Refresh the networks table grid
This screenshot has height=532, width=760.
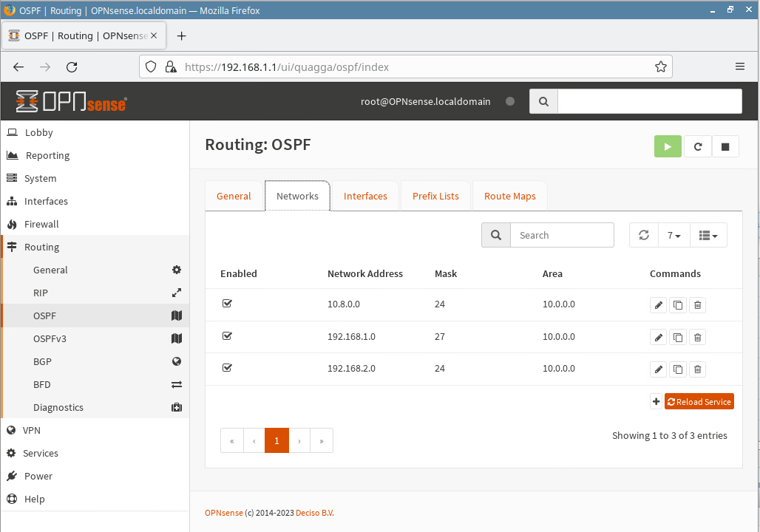click(x=643, y=235)
